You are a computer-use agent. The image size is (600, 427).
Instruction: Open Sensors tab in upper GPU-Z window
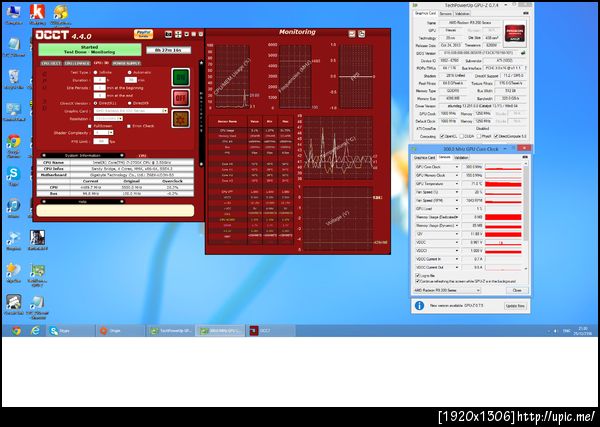(445, 13)
